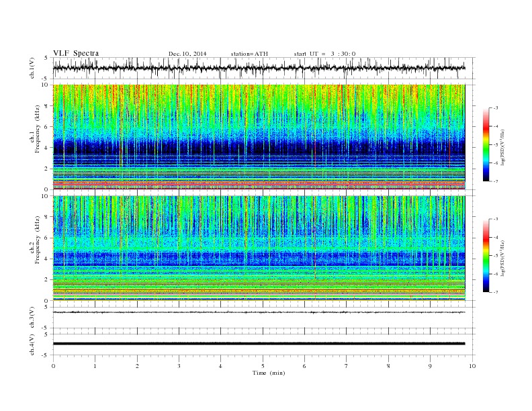The image size is (532, 411).
Task: Select the "start UT = 3:30:0" header text
Action: coord(324,54)
